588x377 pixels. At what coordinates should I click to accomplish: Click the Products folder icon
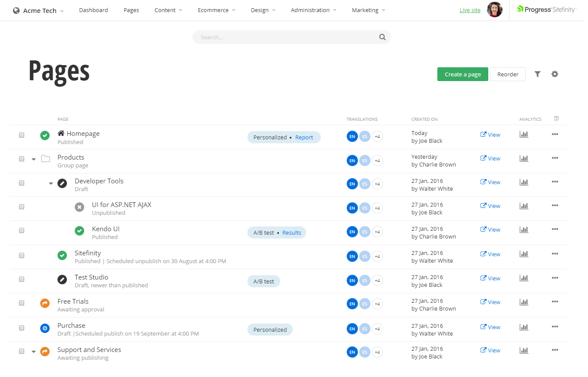point(45,159)
